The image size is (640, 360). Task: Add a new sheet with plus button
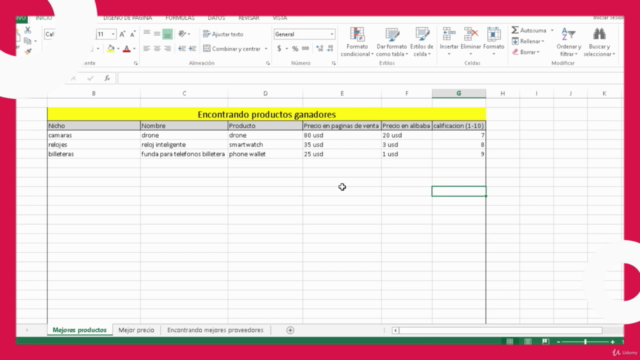(290, 330)
